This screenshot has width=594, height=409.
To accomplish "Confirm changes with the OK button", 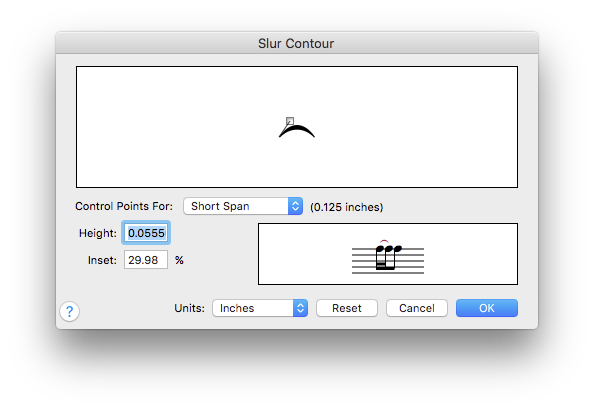I will tap(487, 308).
